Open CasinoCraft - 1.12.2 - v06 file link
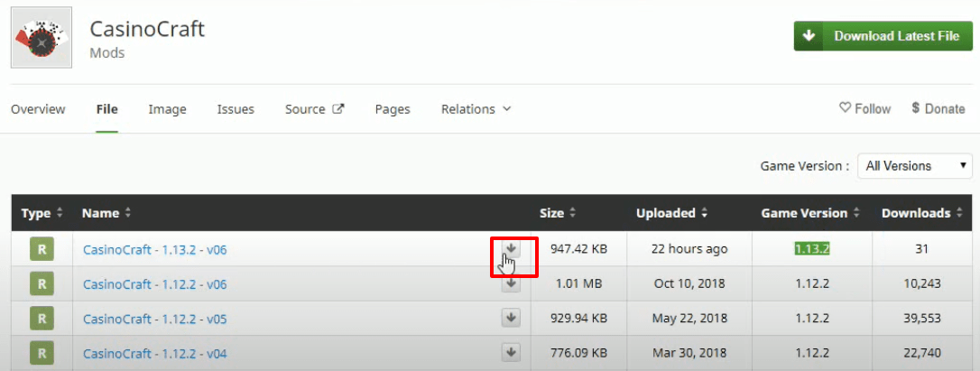This screenshot has width=980, height=371. coord(155,284)
